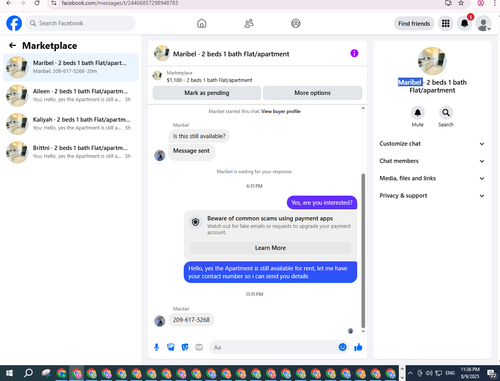The width and height of the screenshot is (500, 381).
Task: Open the Friends icon in top navigation
Action: 249,23
